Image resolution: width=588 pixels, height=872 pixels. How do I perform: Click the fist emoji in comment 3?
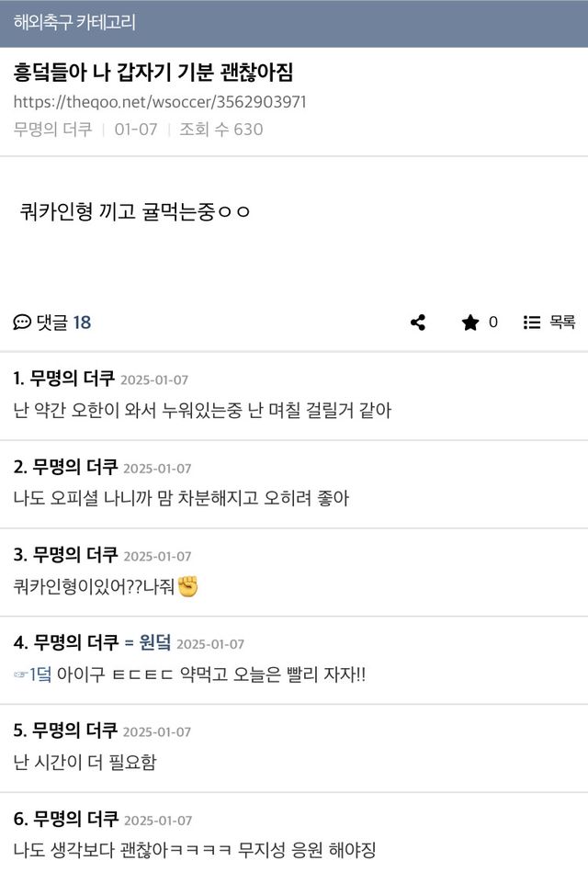click(188, 586)
